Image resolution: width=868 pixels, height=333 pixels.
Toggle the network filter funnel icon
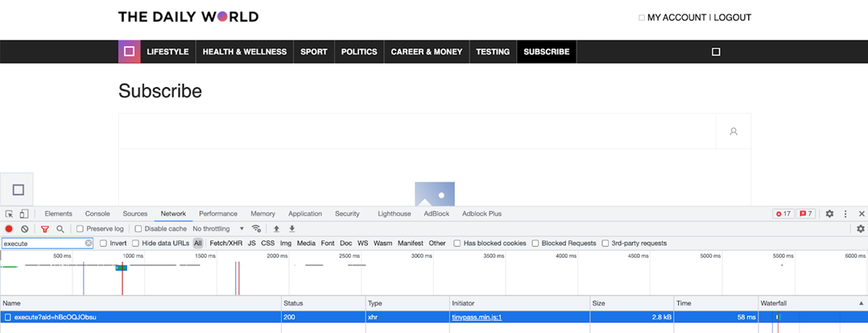[x=45, y=229]
